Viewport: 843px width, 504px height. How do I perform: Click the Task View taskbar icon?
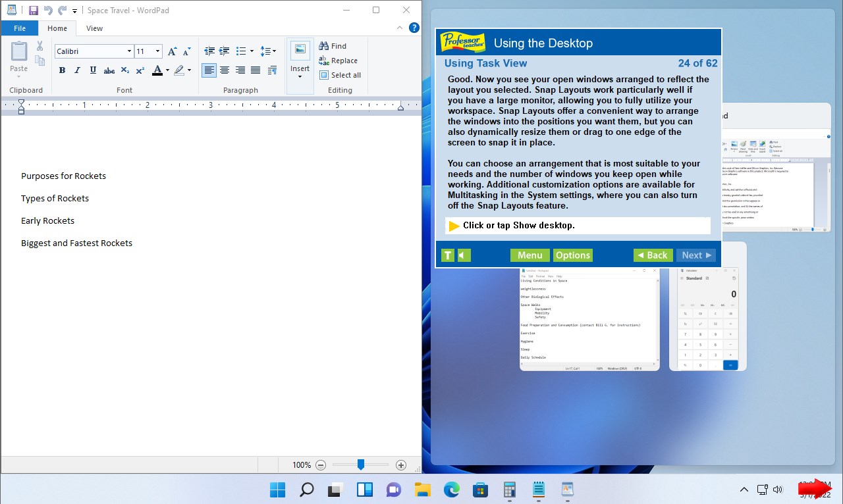click(335, 490)
